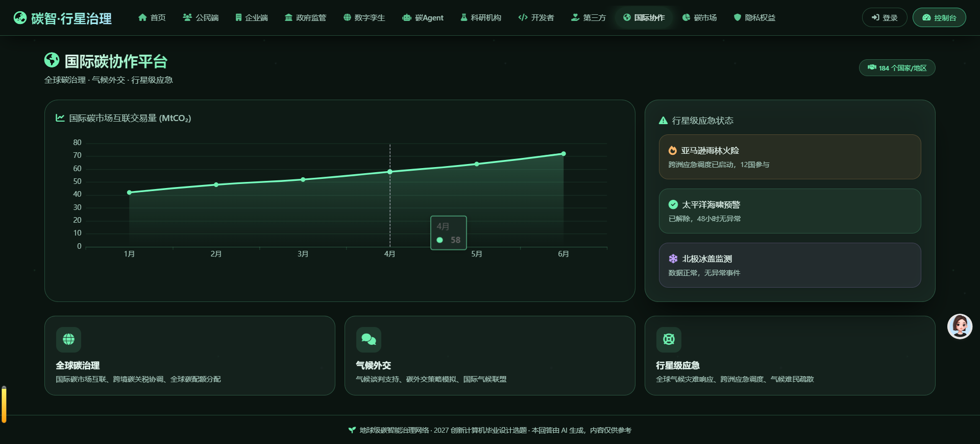Open the 科研机构 navigation item
Viewport: 980px width, 444px height.
[x=481, y=18]
